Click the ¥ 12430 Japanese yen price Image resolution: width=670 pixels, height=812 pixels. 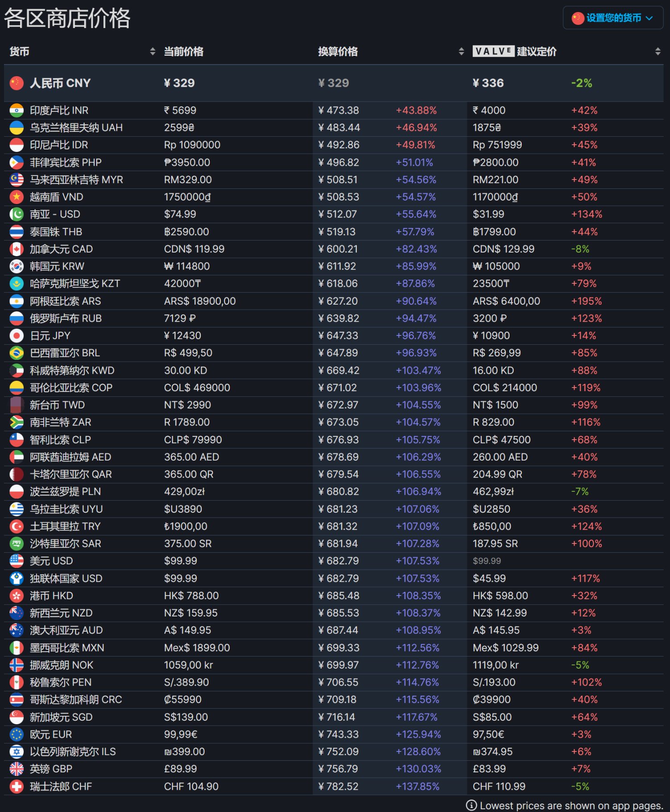(x=183, y=336)
